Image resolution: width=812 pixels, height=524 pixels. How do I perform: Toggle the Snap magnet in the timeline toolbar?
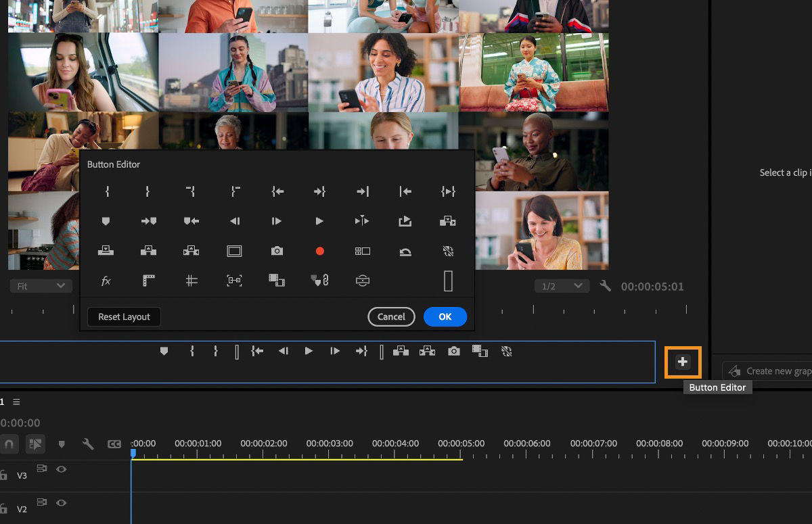8,444
